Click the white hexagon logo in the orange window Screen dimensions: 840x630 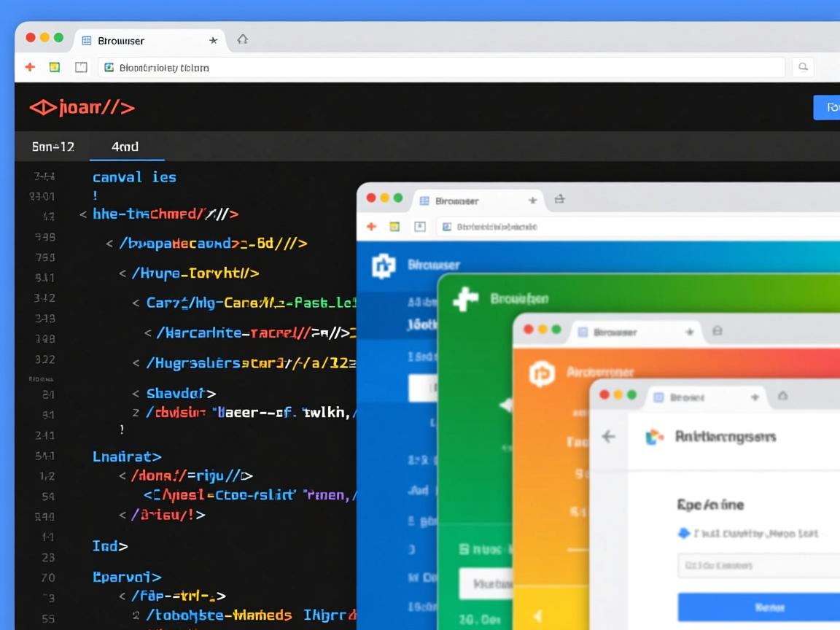pyautogui.click(x=541, y=373)
